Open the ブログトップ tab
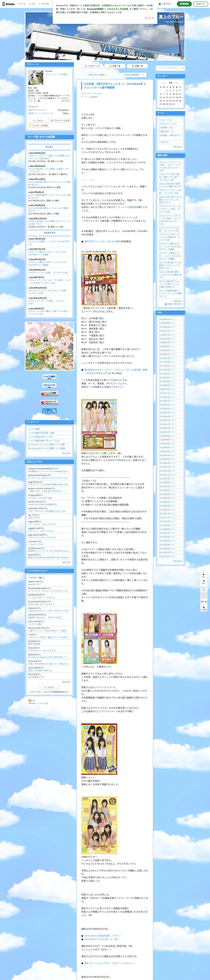This screenshot has width=210, height=980. pos(92,66)
